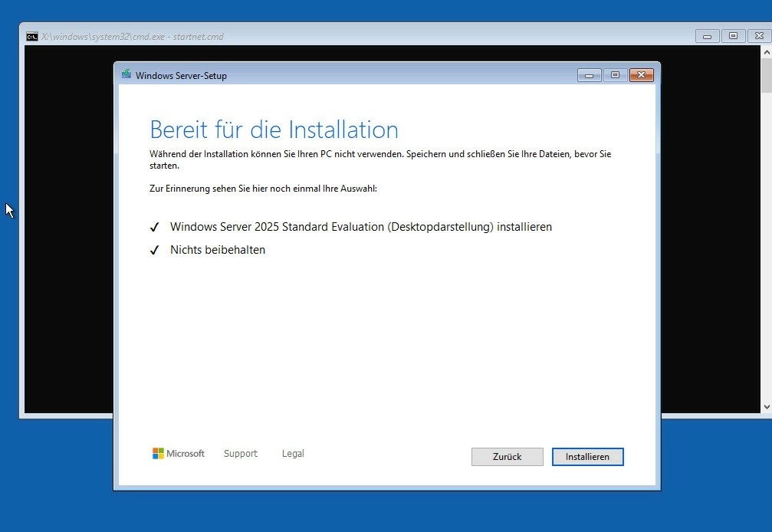This screenshot has width=772, height=532.
Task: Click the cmd.exe scrollbar up arrow
Action: [767, 51]
